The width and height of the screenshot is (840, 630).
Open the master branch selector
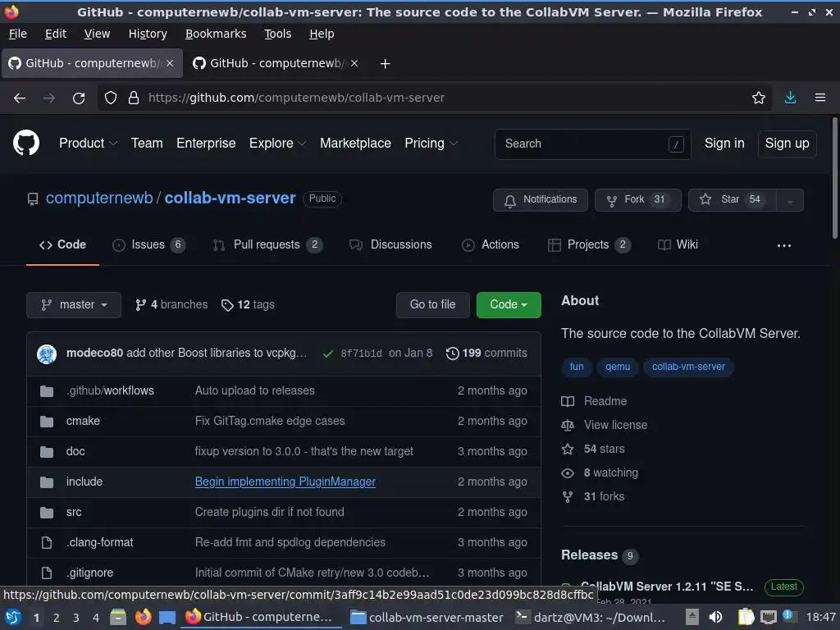tap(74, 305)
